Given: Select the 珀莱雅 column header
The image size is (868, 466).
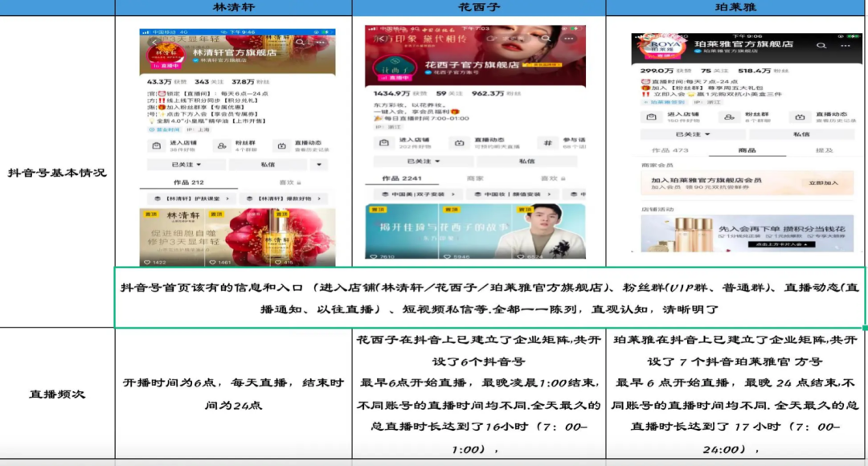Looking at the screenshot, I should point(735,7).
